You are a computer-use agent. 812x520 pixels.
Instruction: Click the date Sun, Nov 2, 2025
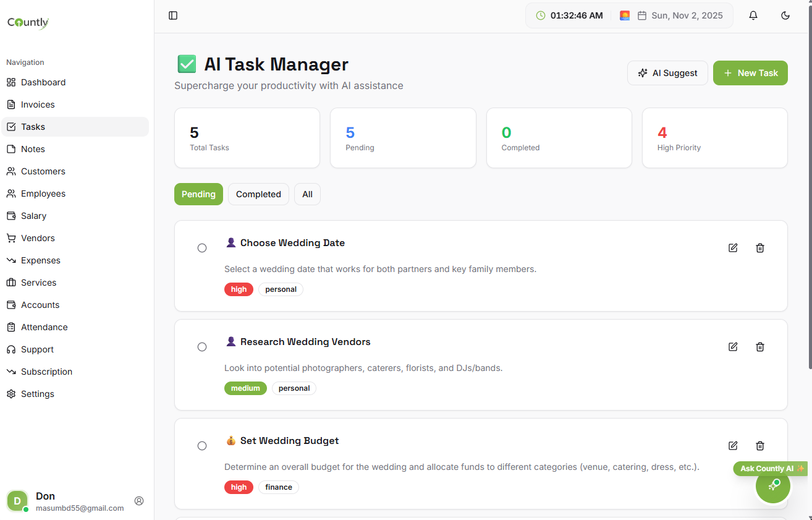(x=687, y=15)
